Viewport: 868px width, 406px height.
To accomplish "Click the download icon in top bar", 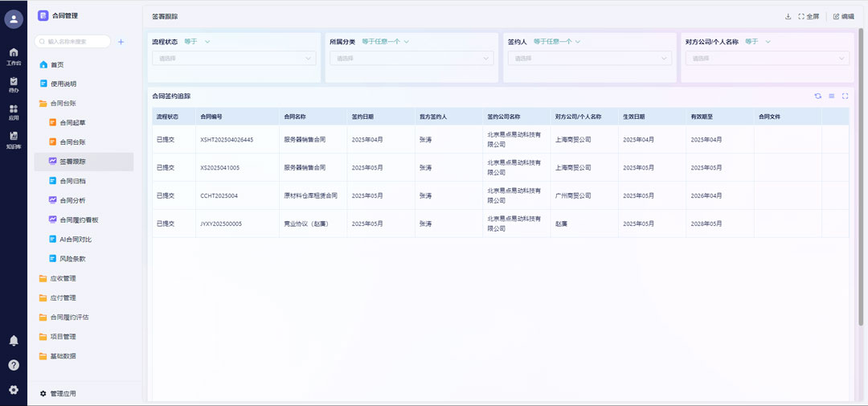I will (x=788, y=16).
